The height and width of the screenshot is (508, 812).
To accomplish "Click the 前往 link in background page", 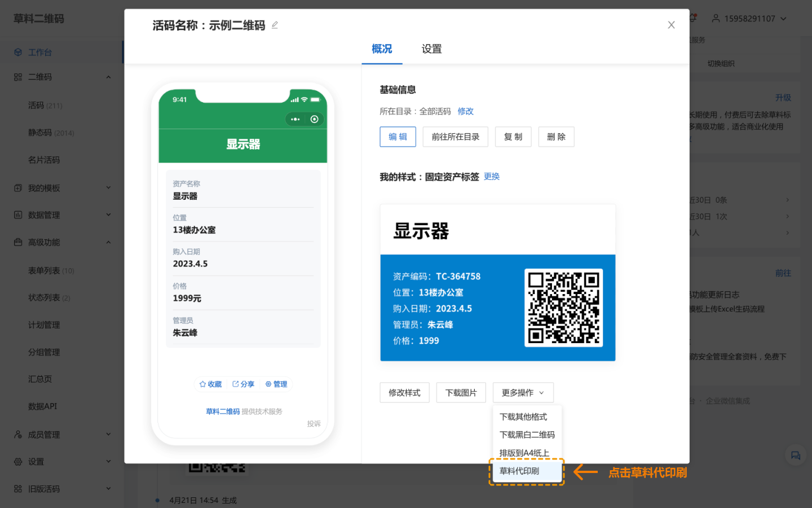I will click(x=783, y=273).
